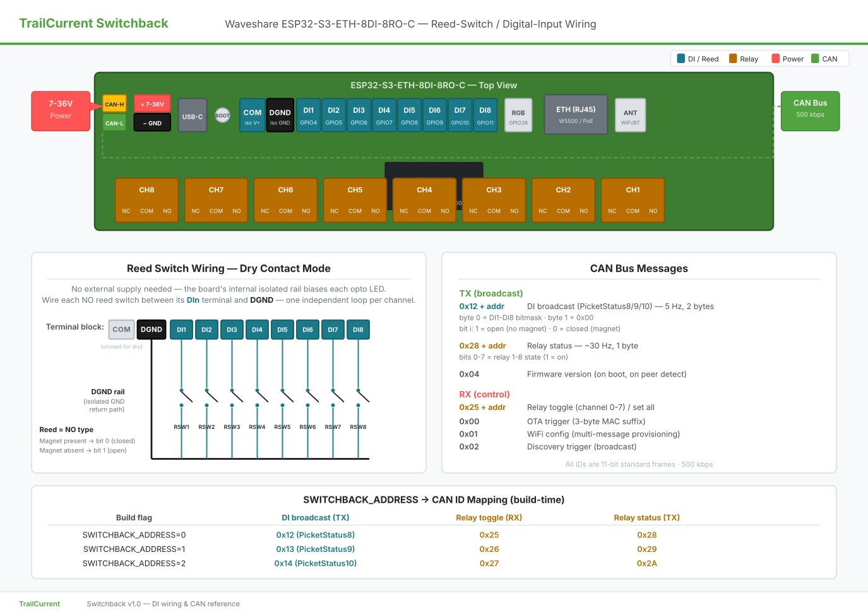
Task: Click the ANT WiFi/BT block
Action: (x=631, y=115)
